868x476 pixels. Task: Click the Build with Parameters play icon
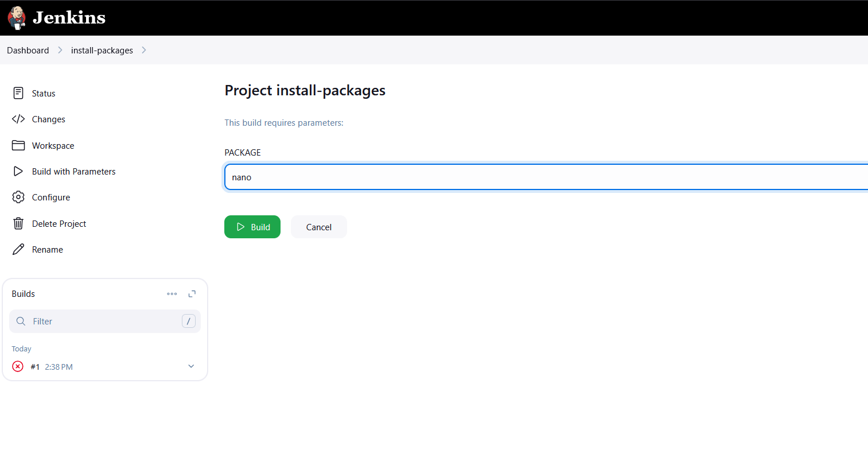[x=18, y=171]
